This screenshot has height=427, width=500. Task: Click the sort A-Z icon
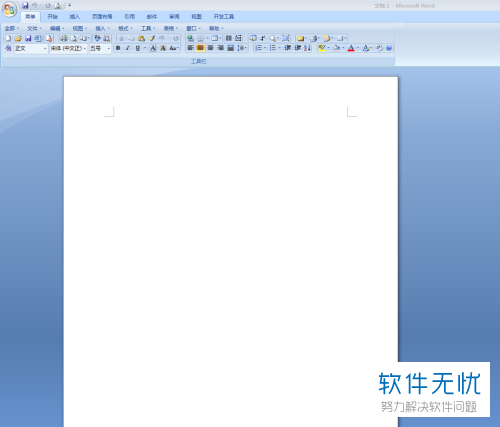307,48
